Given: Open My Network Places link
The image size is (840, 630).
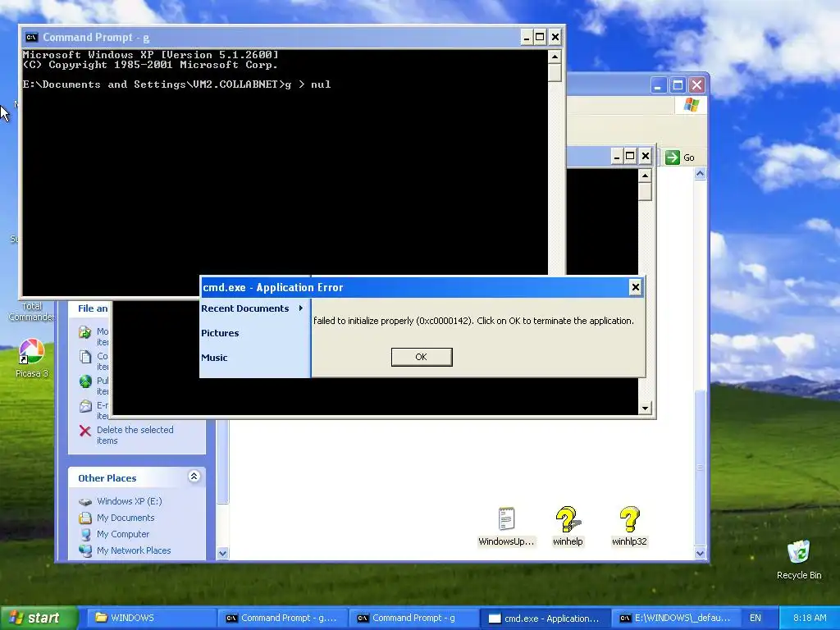Looking at the screenshot, I should (134, 550).
